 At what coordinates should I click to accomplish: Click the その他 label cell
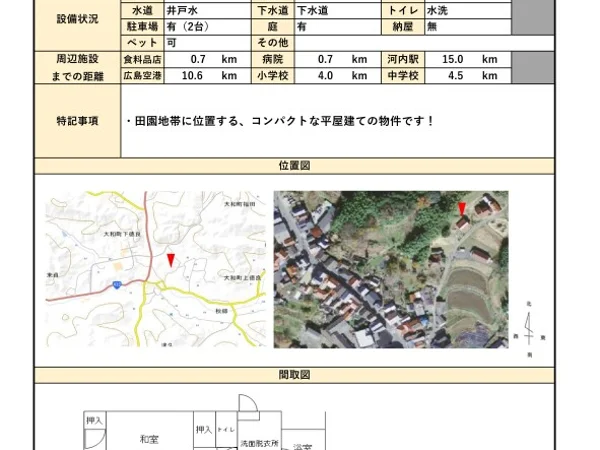click(272, 42)
